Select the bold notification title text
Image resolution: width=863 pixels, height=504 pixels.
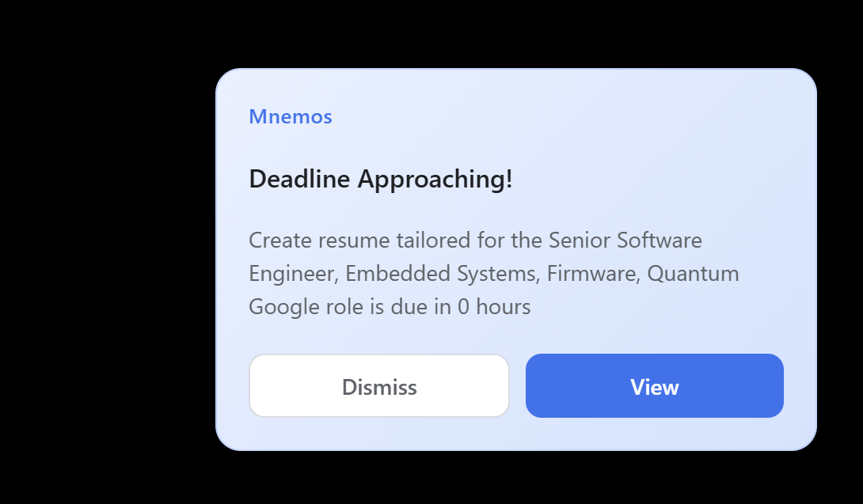point(381,179)
